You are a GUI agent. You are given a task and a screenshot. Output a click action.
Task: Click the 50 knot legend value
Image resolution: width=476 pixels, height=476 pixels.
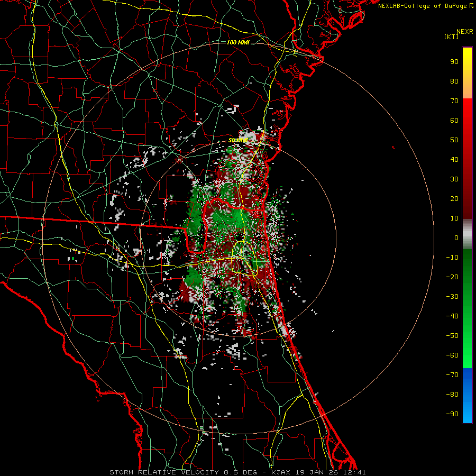click(x=454, y=140)
